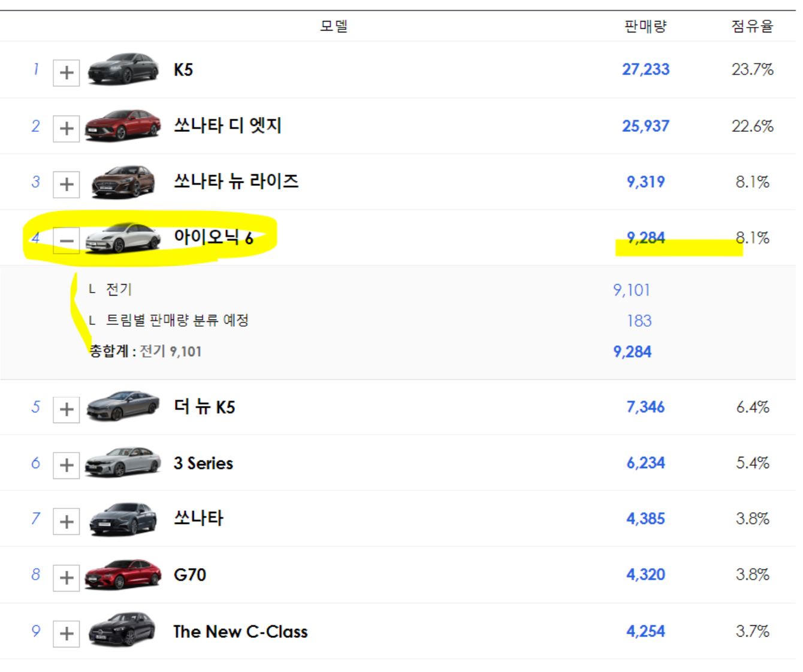Click the share value 6.4%
Screen dimensions: 803x672
(x=753, y=408)
